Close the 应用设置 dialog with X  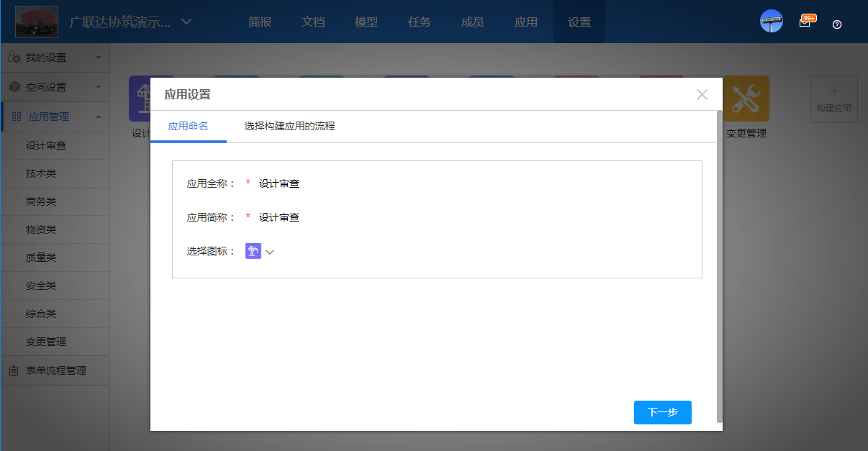[x=702, y=95]
